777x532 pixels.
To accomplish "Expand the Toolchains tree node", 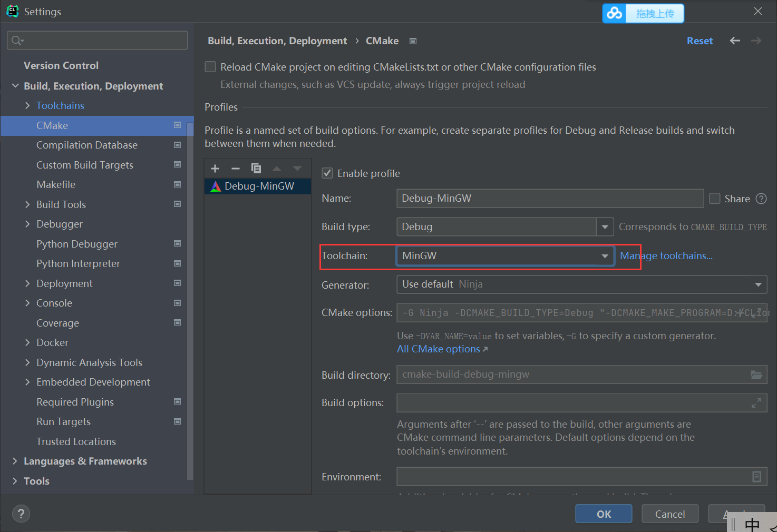I will tap(27, 105).
